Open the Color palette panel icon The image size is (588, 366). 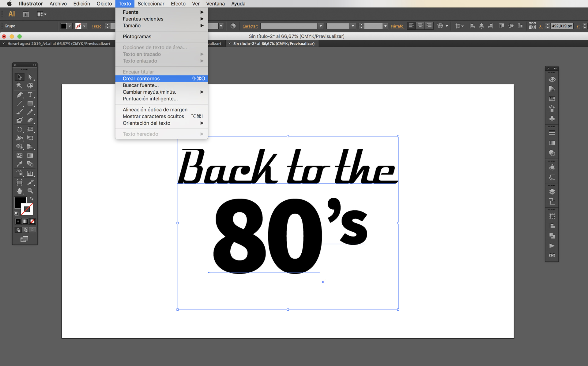[x=552, y=79]
